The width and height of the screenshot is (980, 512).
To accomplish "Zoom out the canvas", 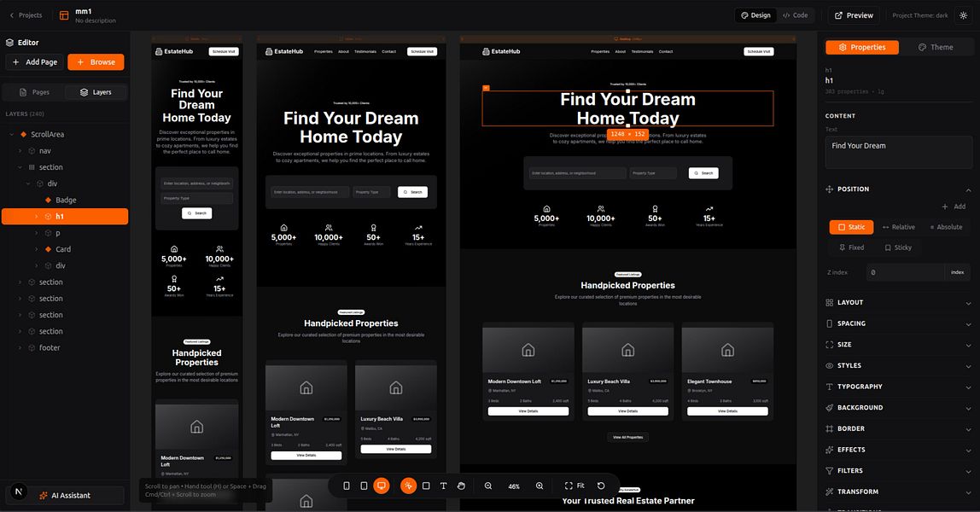I will point(488,486).
